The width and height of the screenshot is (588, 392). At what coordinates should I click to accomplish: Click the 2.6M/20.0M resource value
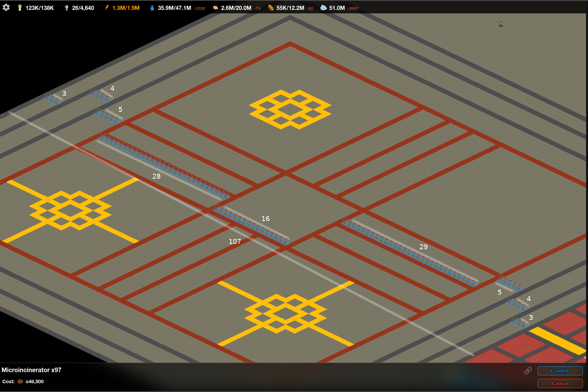[x=236, y=8]
